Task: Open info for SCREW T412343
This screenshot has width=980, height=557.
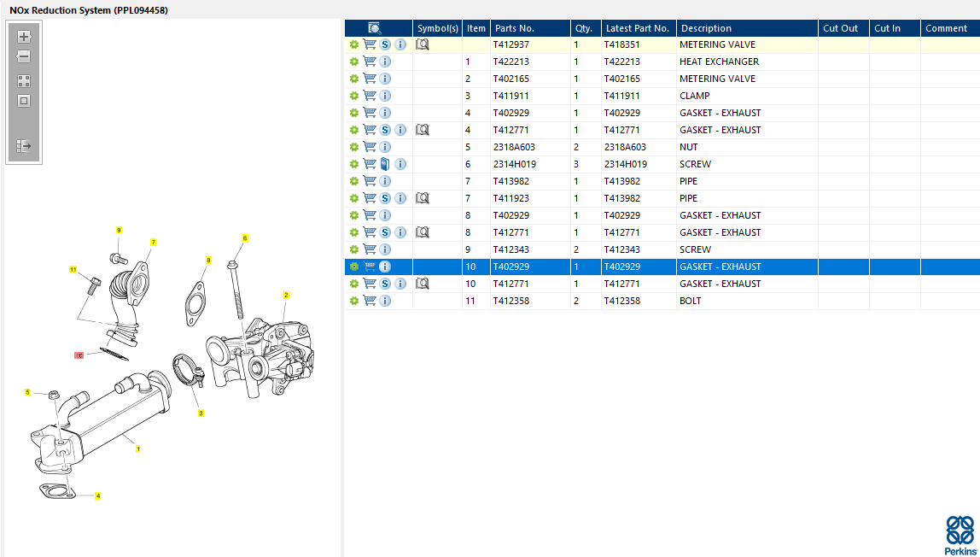Action: 385,249
